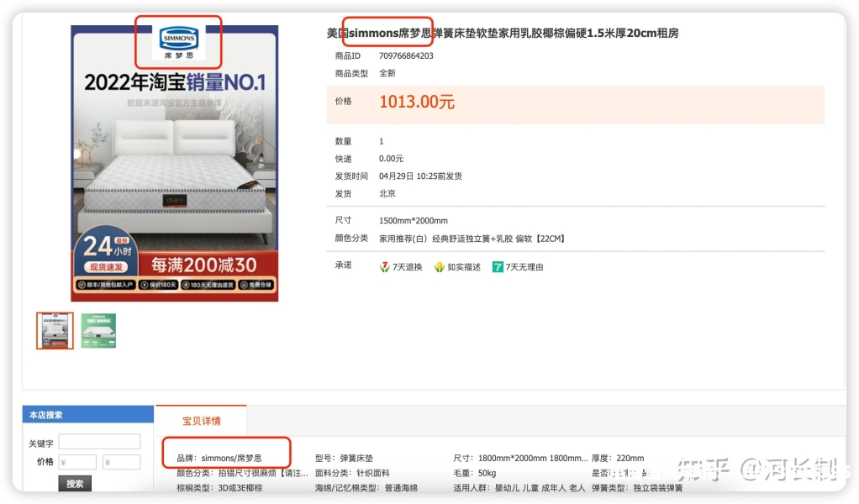
Task: Click the product title link
Action: tap(502, 34)
